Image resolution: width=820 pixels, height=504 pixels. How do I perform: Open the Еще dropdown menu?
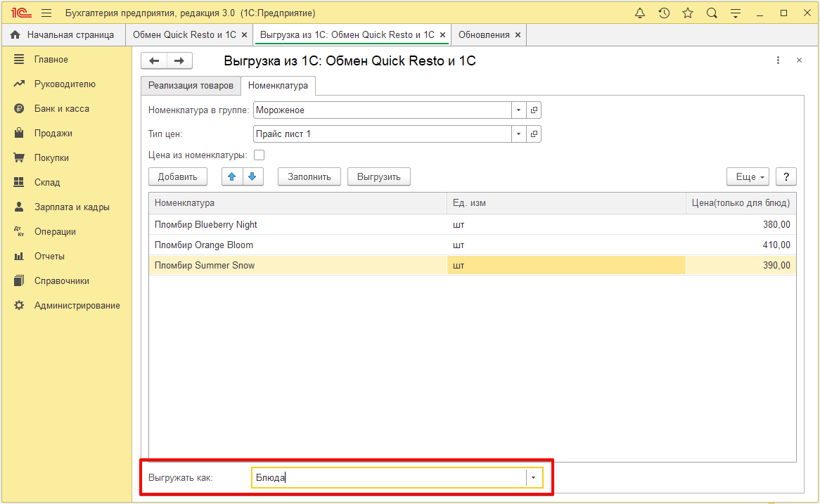pos(748,176)
